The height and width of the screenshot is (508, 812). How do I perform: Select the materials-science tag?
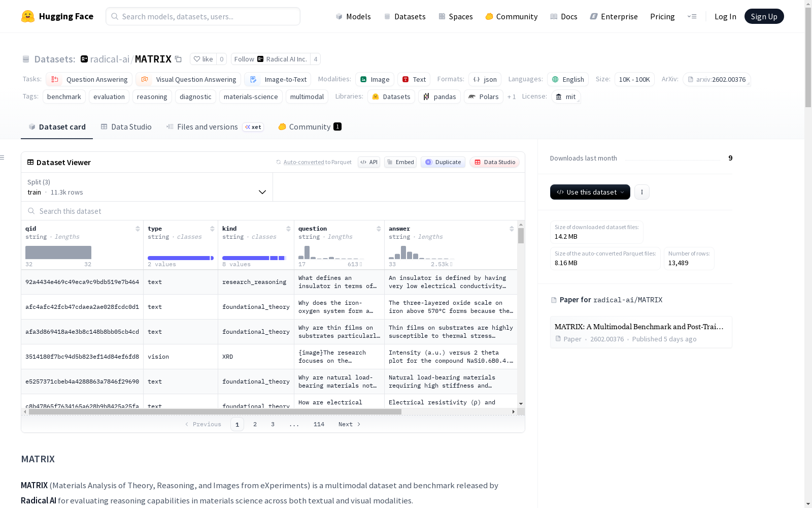pos(251,97)
